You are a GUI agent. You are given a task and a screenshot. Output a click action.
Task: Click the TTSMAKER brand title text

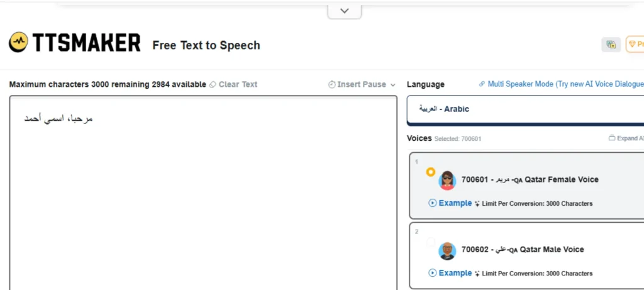(87, 43)
